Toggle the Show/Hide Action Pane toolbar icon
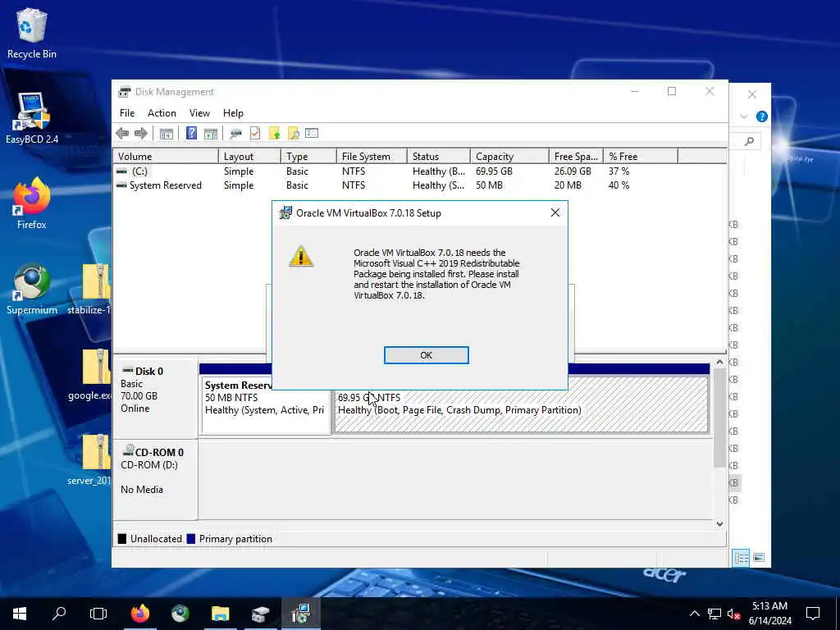Screen dimensions: 840x630 coord(211,134)
